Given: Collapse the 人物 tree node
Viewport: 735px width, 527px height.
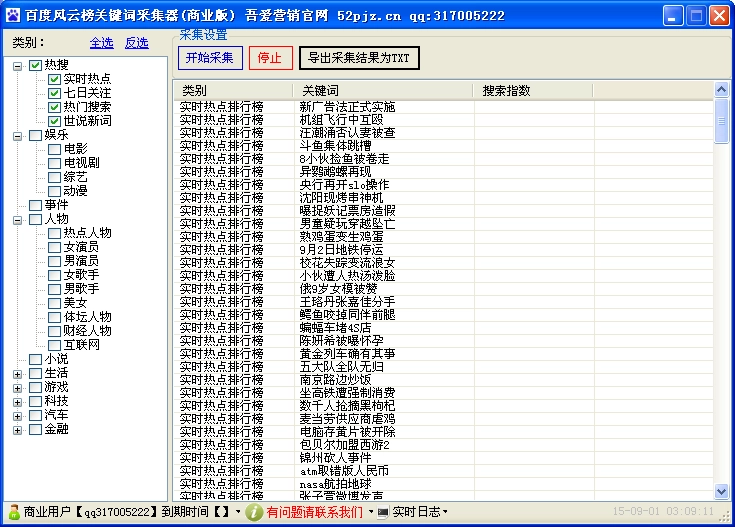Looking at the screenshot, I should [17, 220].
